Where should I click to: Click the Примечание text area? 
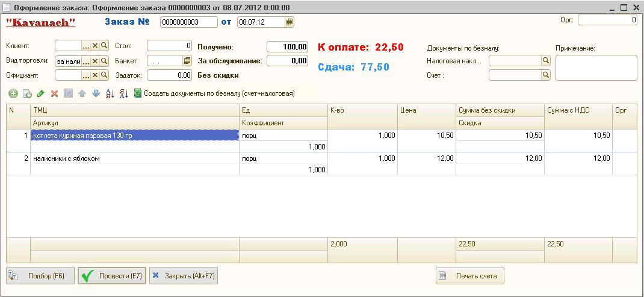click(x=595, y=67)
